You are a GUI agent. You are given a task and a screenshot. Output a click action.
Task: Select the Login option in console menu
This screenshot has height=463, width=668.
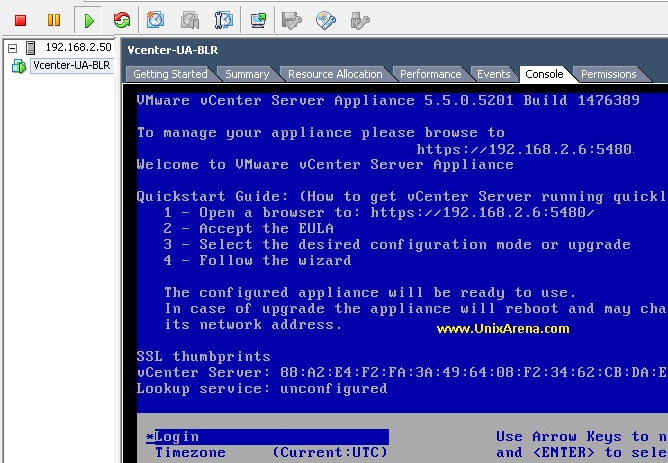[267, 437]
